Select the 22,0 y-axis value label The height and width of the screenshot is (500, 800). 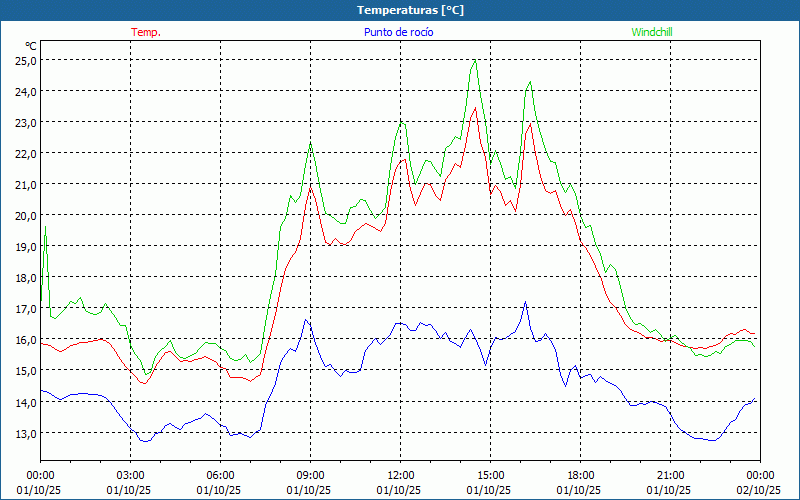(25, 153)
